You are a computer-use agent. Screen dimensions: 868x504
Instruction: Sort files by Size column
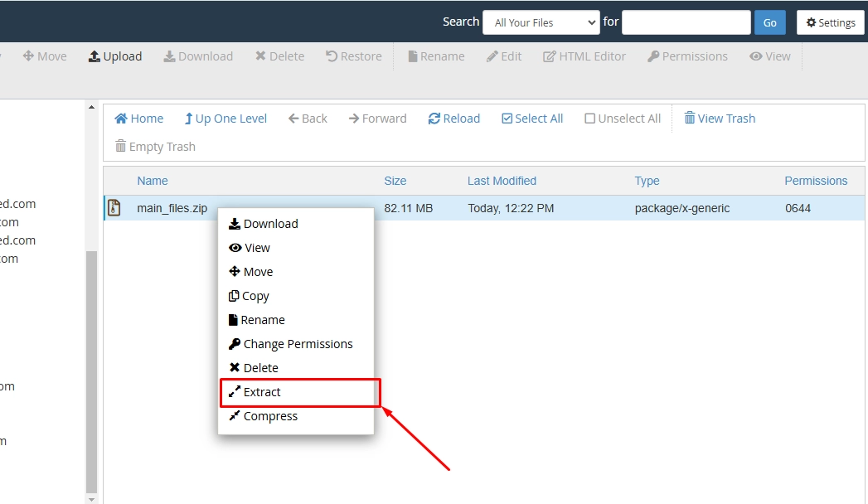(395, 181)
